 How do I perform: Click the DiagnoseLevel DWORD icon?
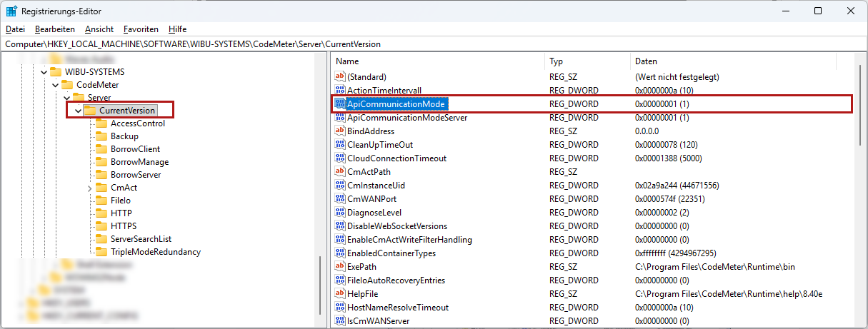(x=340, y=213)
